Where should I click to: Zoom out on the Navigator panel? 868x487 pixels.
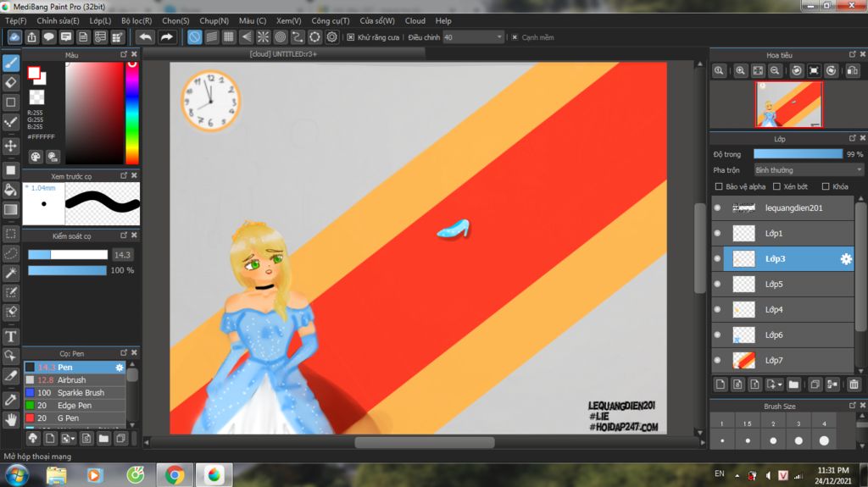coord(775,70)
